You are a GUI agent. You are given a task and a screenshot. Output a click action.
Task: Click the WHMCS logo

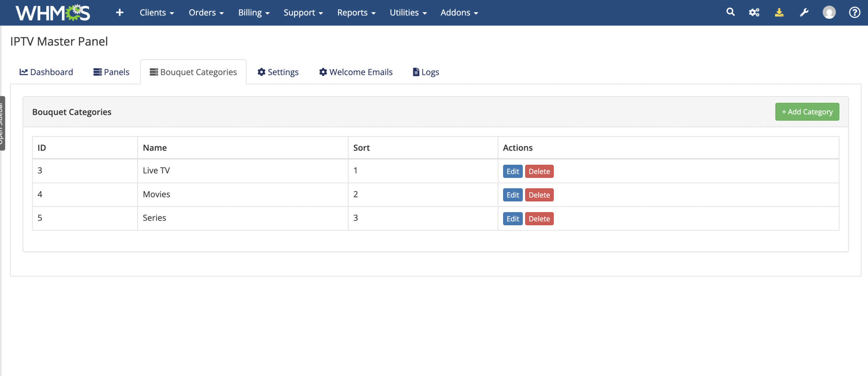tap(53, 13)
